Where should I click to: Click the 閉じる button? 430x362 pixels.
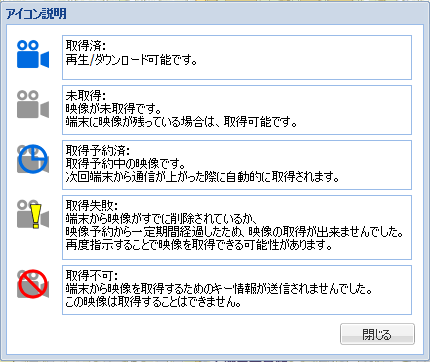coord(377,334)
